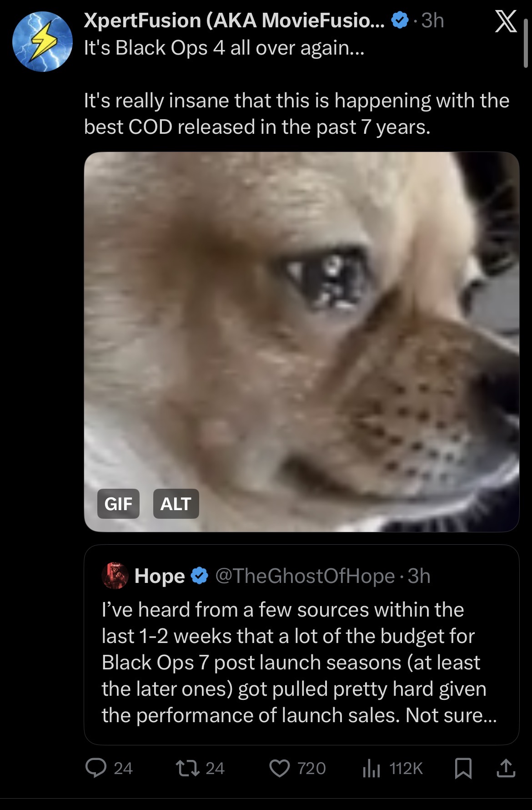Screen dimensions: 532x810
Task: Tap the reply speech bubble icon
Action: 95,768
